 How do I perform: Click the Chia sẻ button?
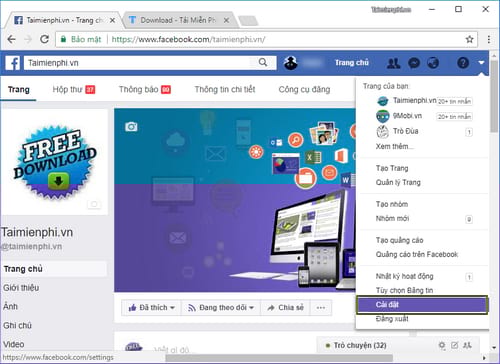coord(285,307)
